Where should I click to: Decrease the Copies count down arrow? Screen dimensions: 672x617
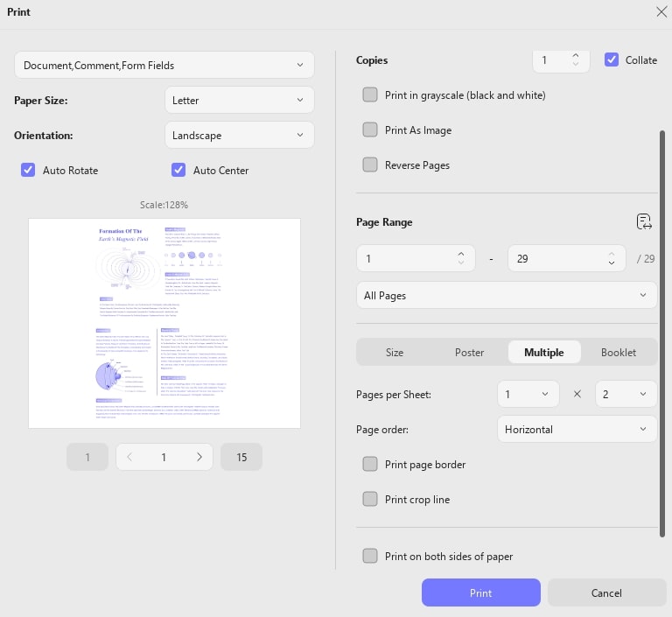[x=576, y=64]
